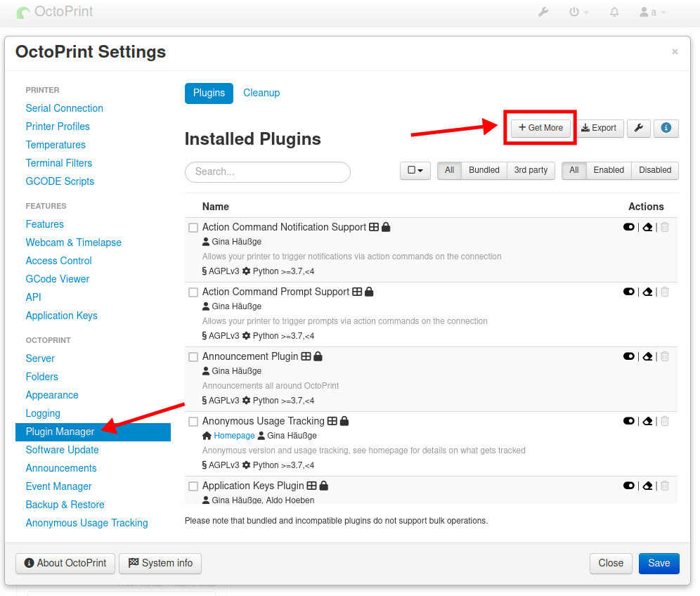The image size is (700, 596).
Task: Tick the Application Keys Plugin checkbox
Action: coord(193,486)
